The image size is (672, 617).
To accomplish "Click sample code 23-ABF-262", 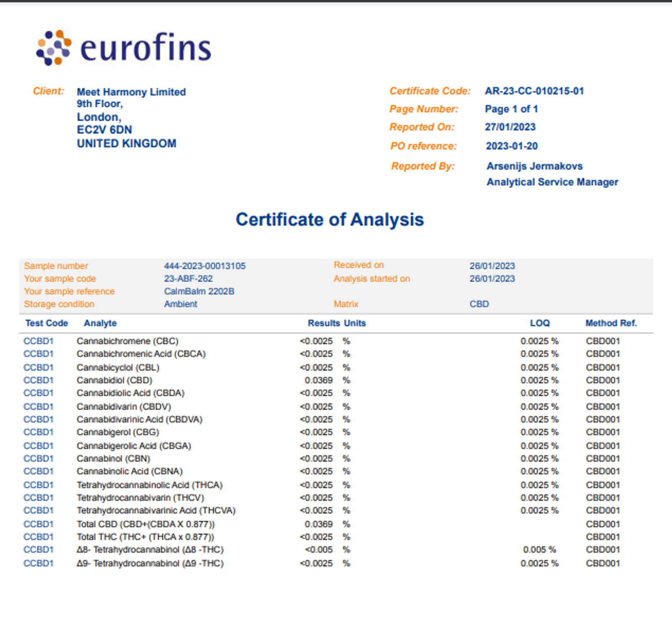I will 188,279.
